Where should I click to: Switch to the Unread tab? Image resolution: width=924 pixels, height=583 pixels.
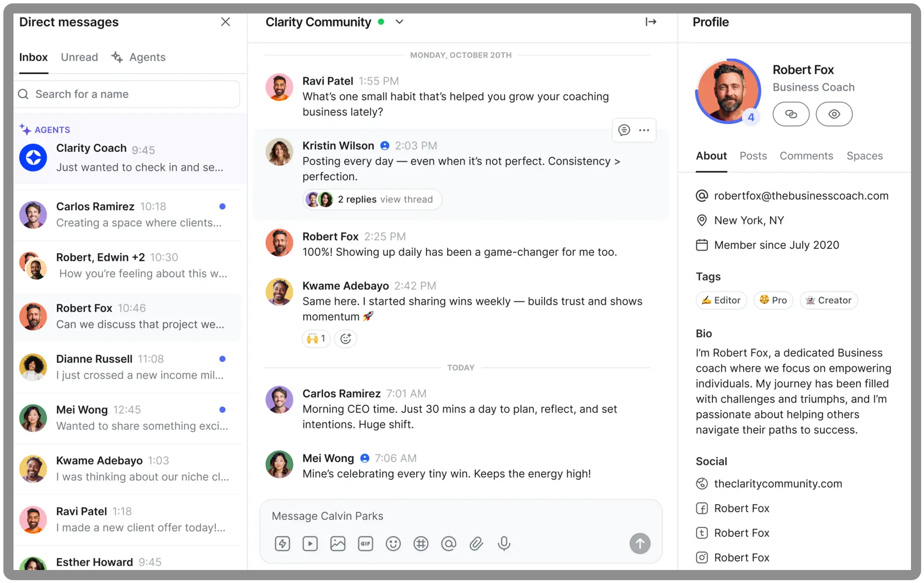coord(79,57)
